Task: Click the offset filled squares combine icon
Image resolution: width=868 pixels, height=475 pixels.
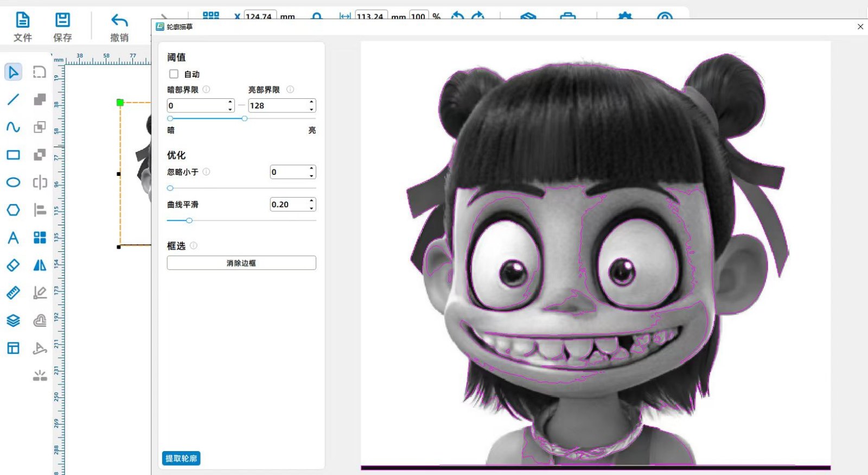Action: (40, 155)
